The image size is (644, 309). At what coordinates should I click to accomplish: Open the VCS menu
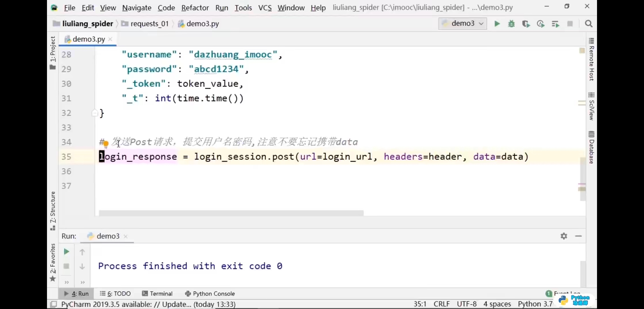[265, 8]
